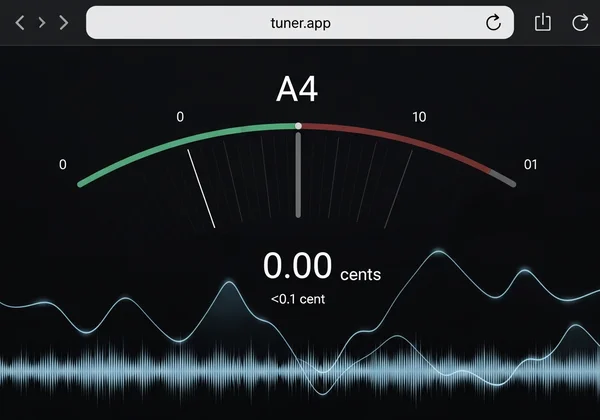
Task: Click the <0.1 cent precision text
Action: [x=298, y=298]
